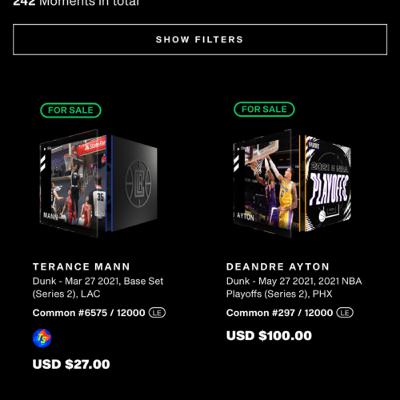The image size is (400, 400).
Task: Click the Top Shot score badge icon
Action: click(42, 338)
